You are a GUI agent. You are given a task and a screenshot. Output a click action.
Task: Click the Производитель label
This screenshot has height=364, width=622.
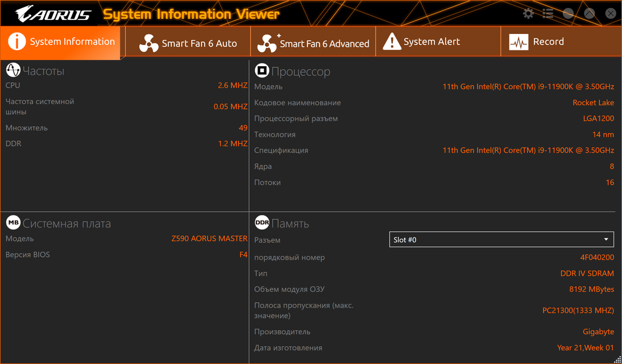click(282, 331)
